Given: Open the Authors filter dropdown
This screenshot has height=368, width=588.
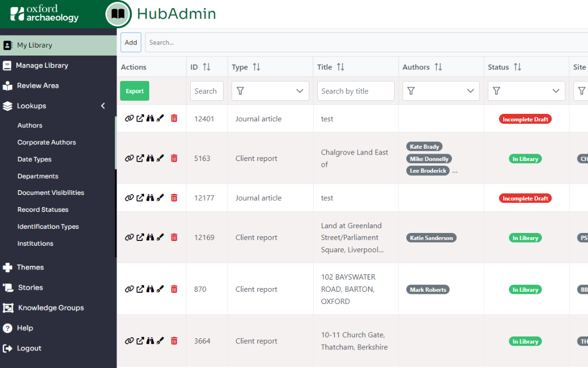Looking at the screenshot, I should 441,91.
